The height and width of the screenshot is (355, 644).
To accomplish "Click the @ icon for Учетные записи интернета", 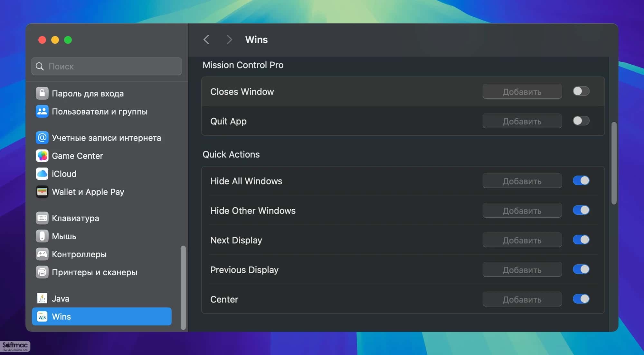I will [x=42, y=138].
